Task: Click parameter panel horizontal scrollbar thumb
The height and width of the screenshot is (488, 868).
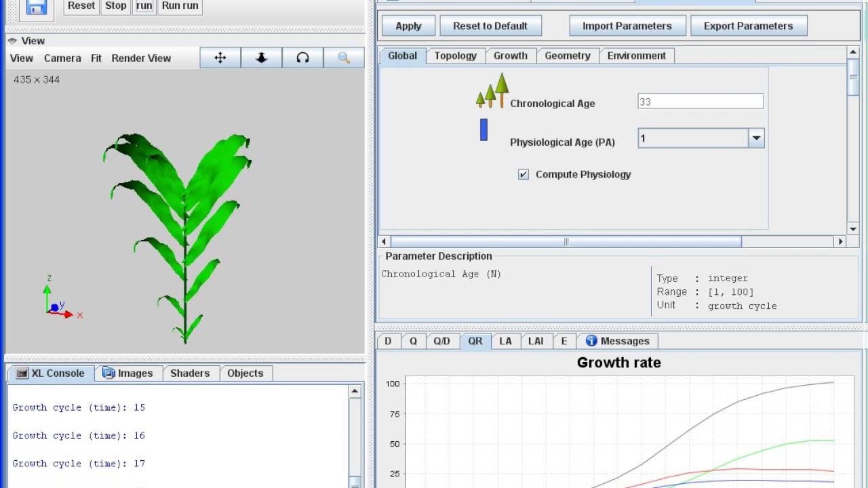Action: click(566, 242)
